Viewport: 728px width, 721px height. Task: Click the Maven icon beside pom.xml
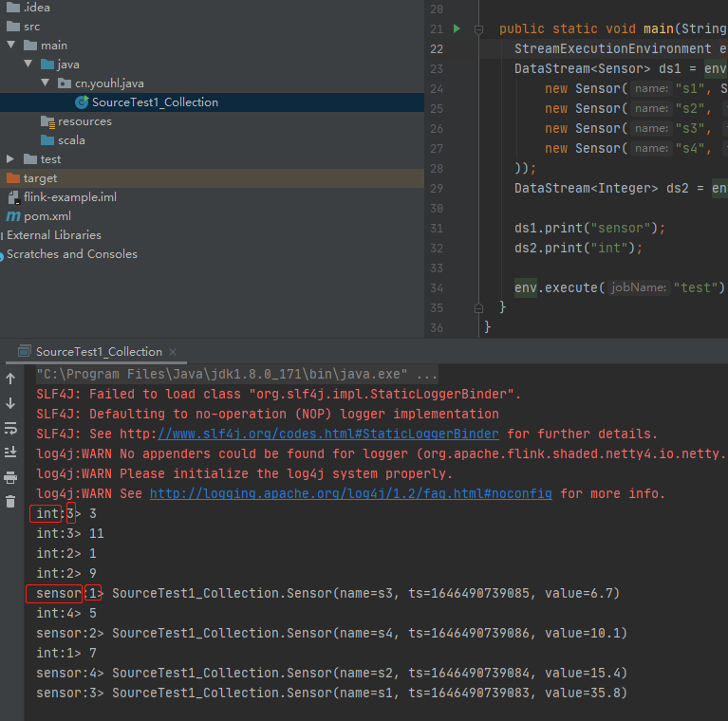coord(13,216)
